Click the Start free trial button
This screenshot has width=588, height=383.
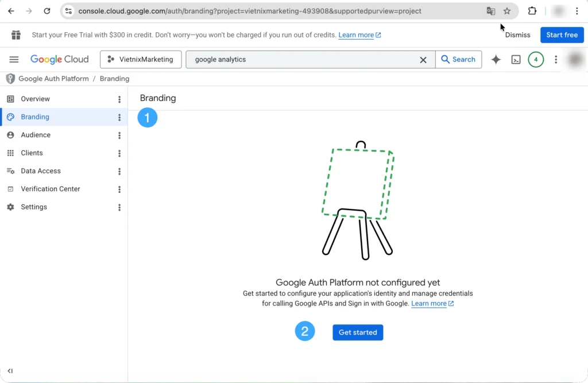pos(562,35)
